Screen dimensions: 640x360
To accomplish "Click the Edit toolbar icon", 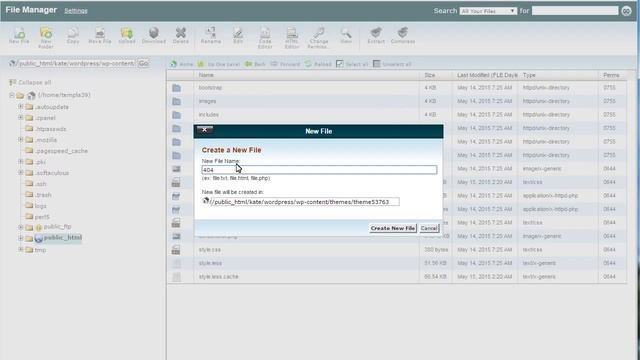I will click(238, 36).
